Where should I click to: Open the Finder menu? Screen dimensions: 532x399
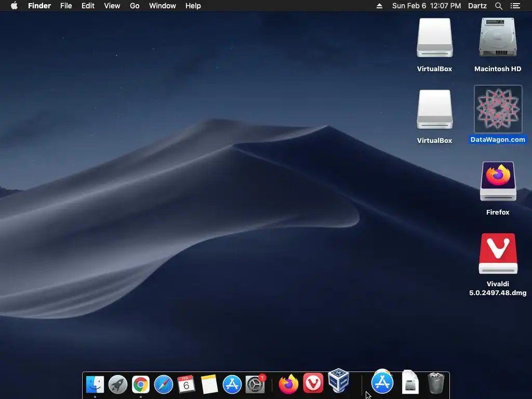click(x=39, y=6)
